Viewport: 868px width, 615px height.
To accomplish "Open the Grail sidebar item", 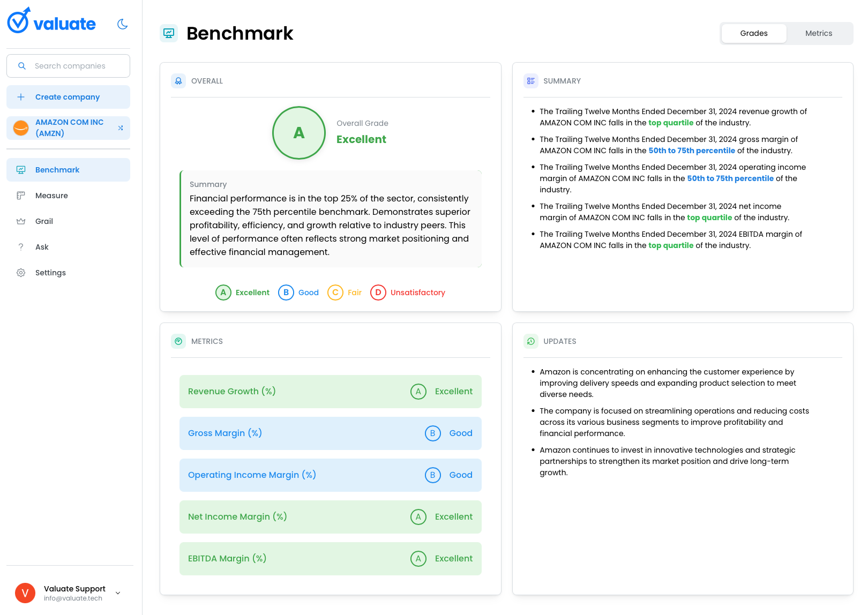I will tap(68, 221).
